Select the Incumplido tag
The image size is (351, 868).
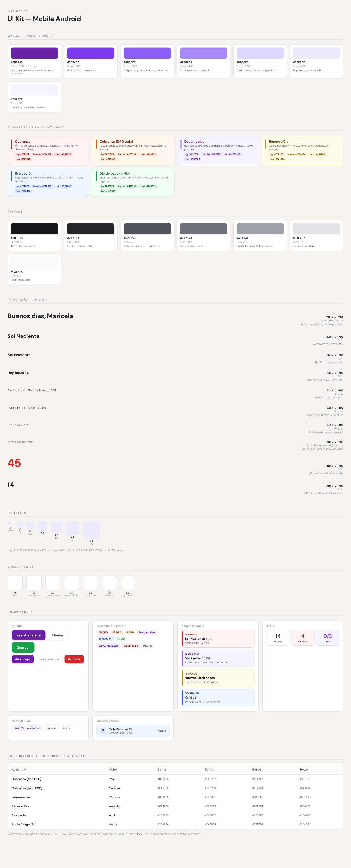click(x=130, y=646)
